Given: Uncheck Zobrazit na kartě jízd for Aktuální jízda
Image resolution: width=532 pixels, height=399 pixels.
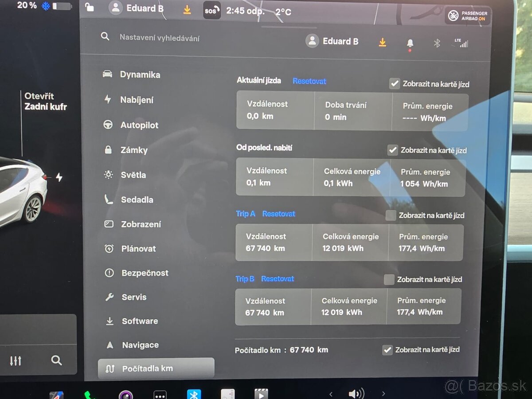Looking at the screenshot, I should pyautogui.click(x=395, y=83).
